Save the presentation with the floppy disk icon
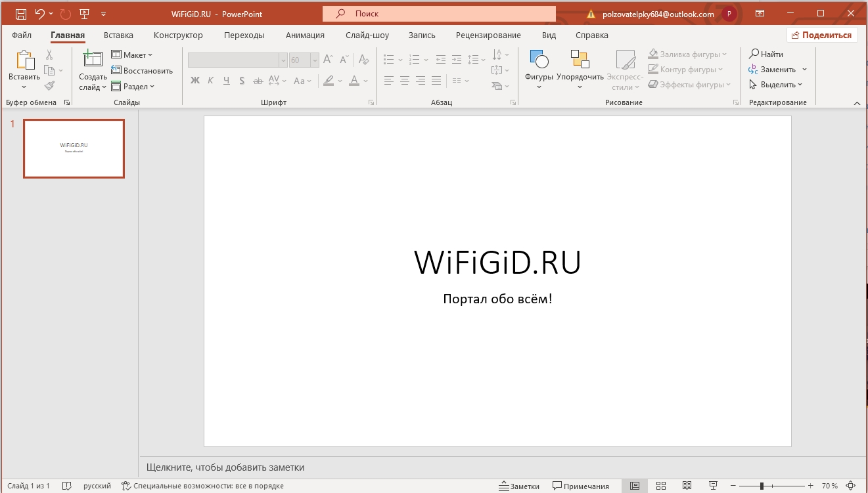 pos(20,14)
